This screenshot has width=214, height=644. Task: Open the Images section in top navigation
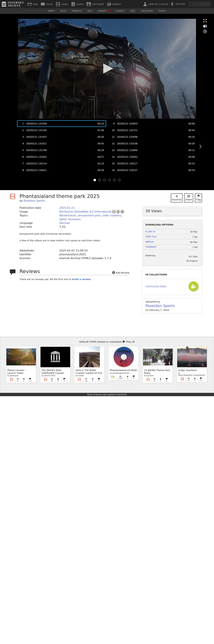[114, 4]
